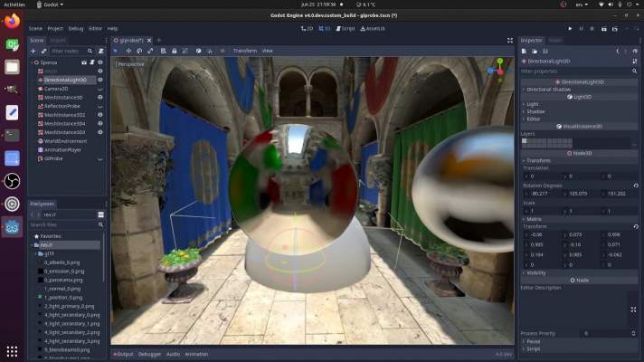Play the project
Viewport: 644px width, 362px height.
570,29
